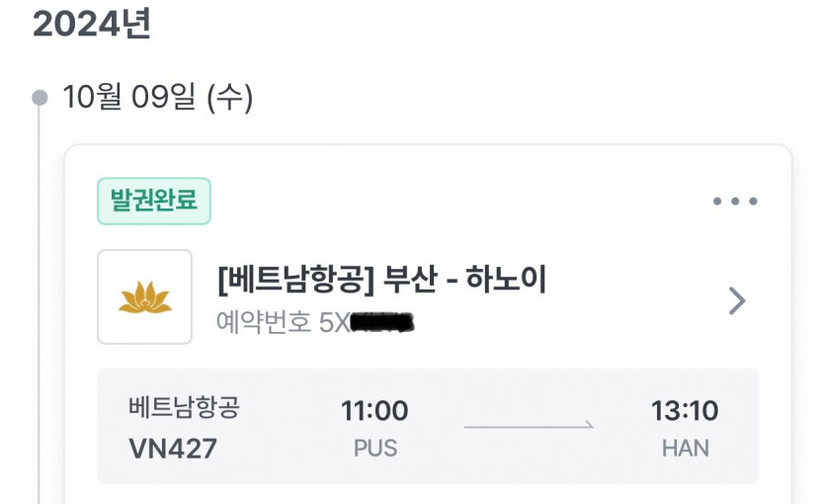The height and width of the screenshot is (504, 825).
Task: Tap the right chevron on booking card
Action: click(x=736, y=300)
